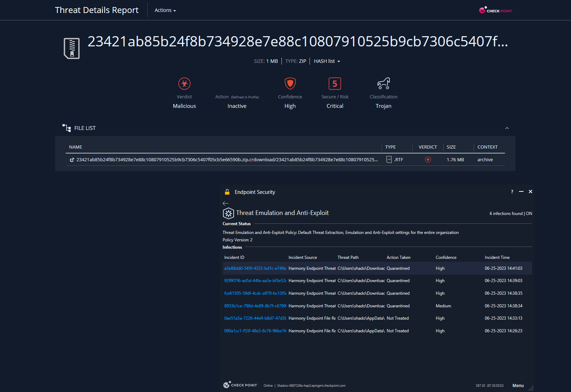
Task: Open the Actions dropdown menu
Action: (165, 10)
